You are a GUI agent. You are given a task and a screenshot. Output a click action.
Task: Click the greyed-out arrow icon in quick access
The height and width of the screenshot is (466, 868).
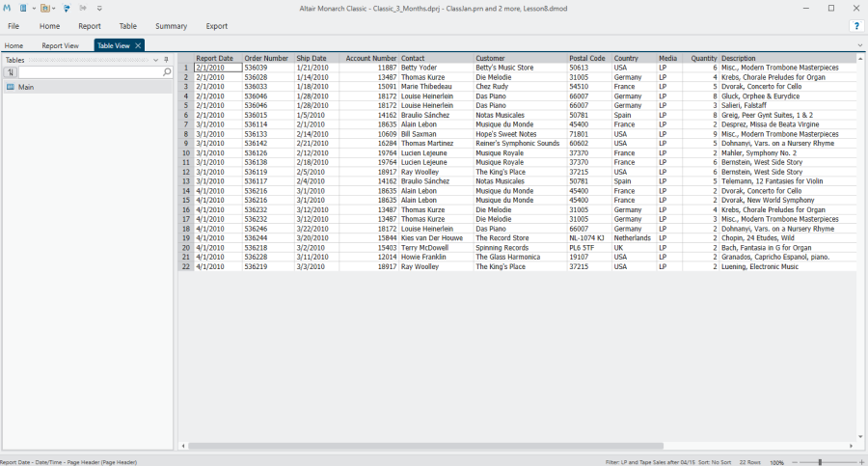pyautogui.click(x=83, y=9)
